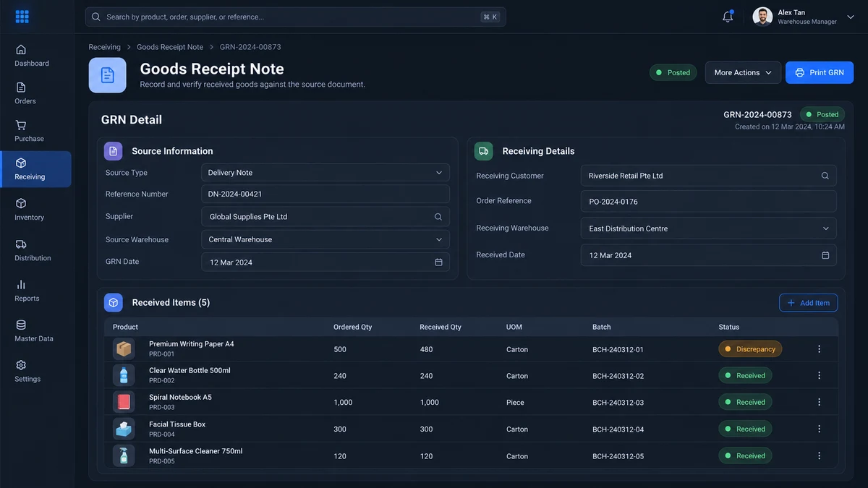
Task: Select batch cell BCH-240312-01
Action: pos(618,349)
